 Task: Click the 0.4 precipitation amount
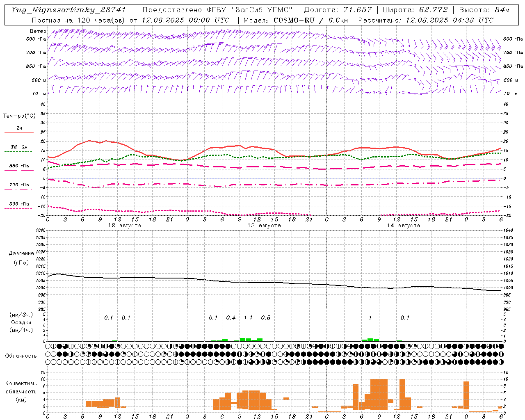point(231,317)
